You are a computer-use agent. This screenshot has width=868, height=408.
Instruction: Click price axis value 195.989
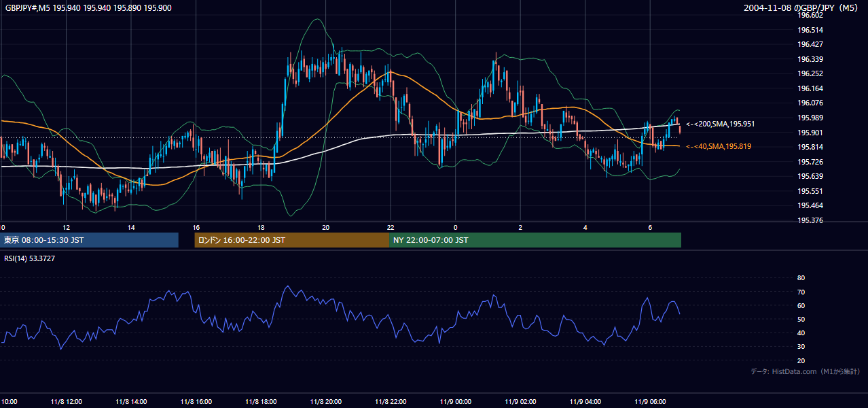click(810, 118)
